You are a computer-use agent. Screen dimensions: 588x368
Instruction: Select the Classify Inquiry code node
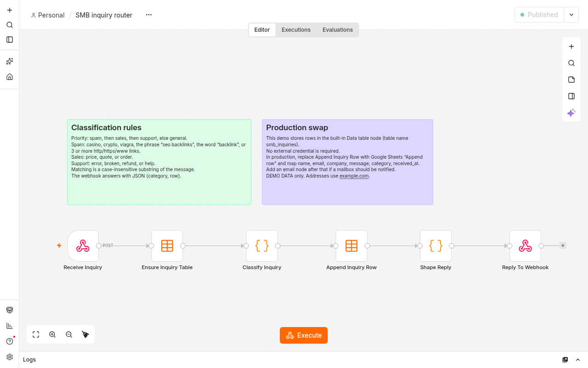262,246
